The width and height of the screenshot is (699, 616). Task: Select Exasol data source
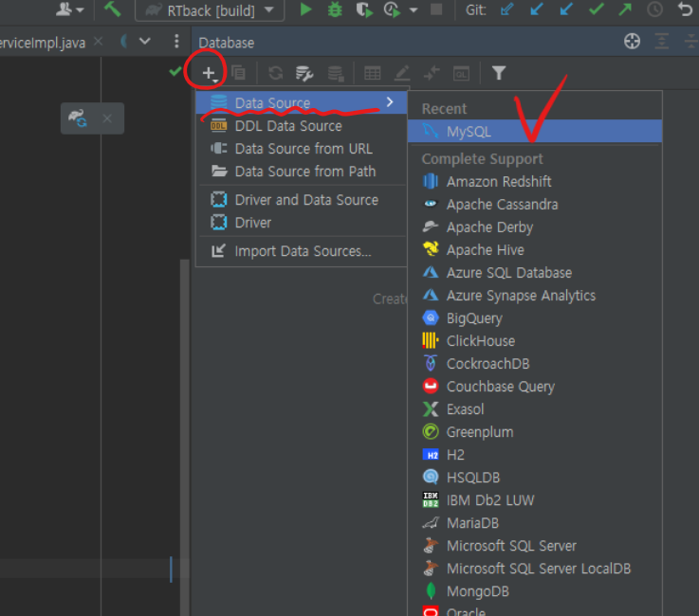click(x=535, y=408)
